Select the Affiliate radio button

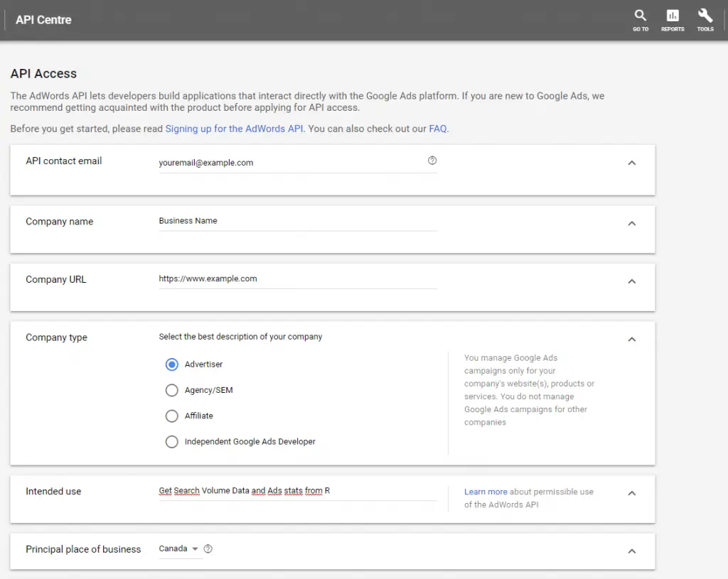[172, 416]
